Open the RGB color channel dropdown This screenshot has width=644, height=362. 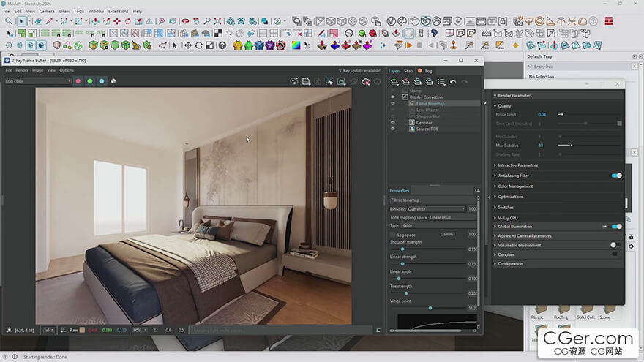click(37, 81)
